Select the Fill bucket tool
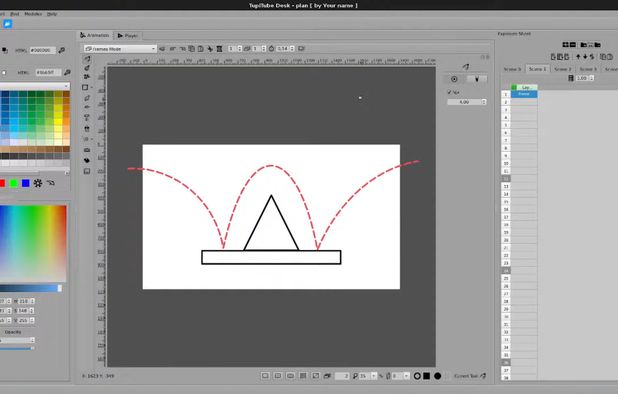 coord(87,160)
